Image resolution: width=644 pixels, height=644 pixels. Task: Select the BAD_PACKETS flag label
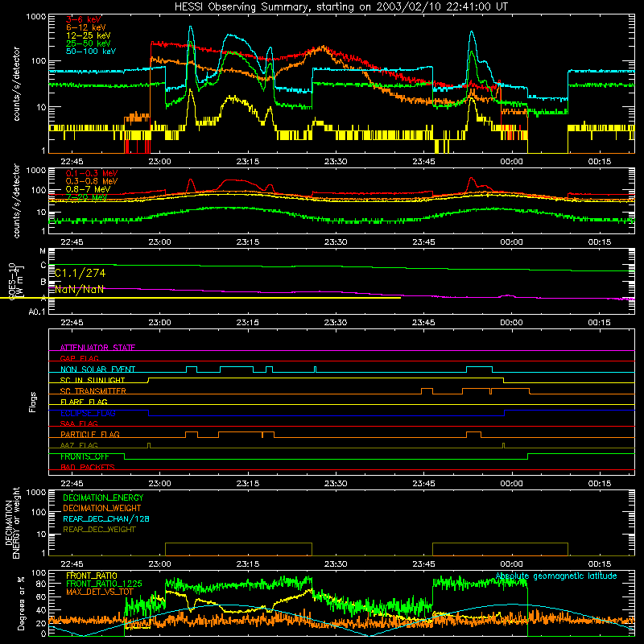[x=88, y=467]
